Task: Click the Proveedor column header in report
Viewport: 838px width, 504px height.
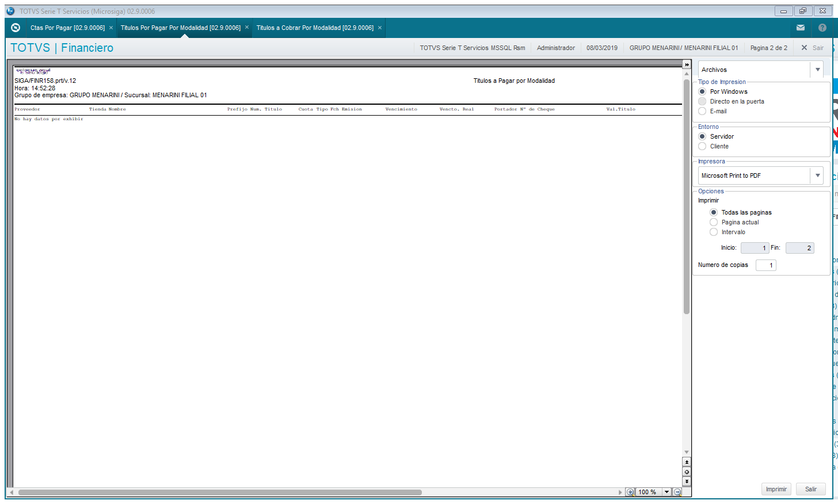Action: (27, 109)
